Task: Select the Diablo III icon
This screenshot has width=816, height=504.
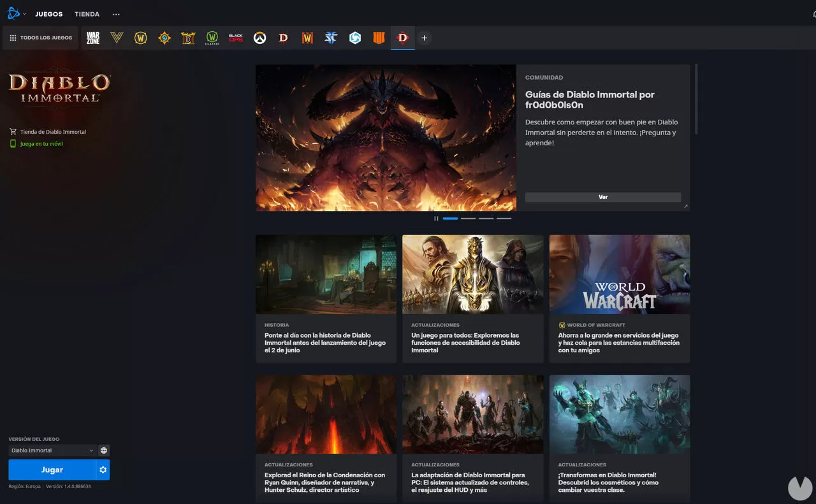Action: [284, 38]
